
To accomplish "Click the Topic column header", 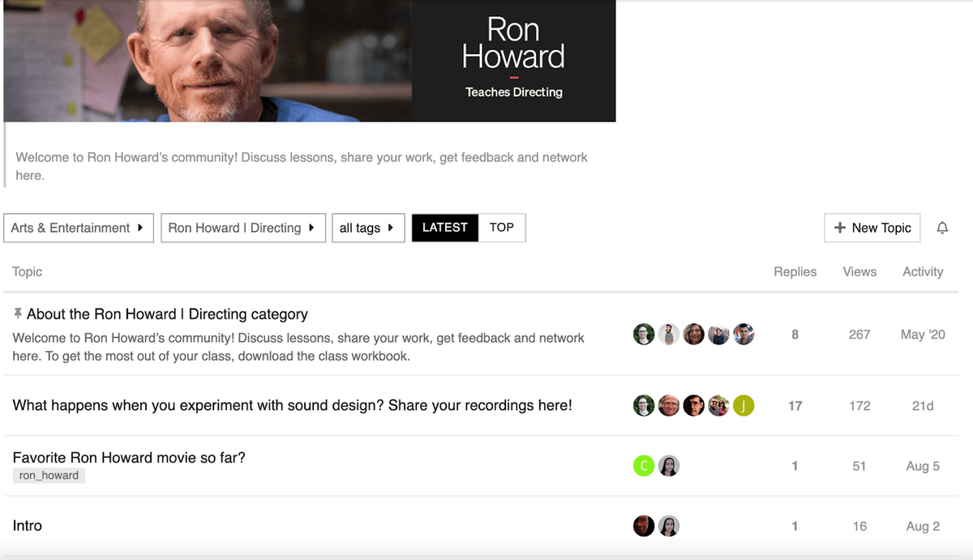I will point(28,271).
